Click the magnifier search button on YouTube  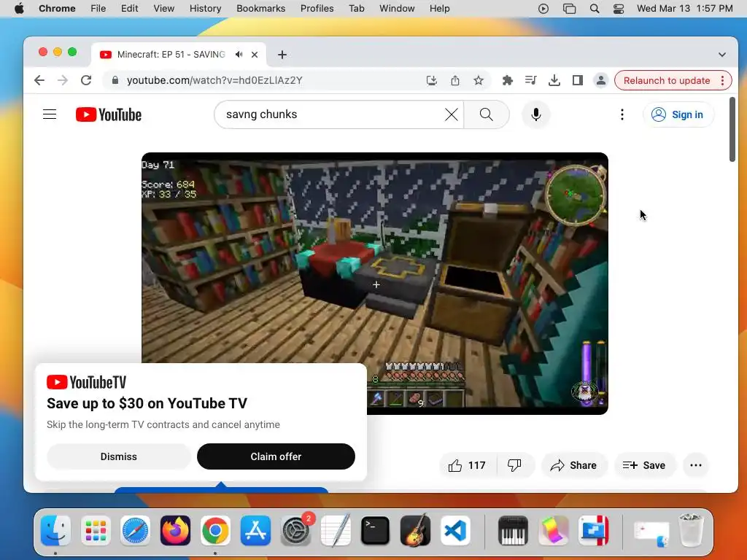click(487, 114)
